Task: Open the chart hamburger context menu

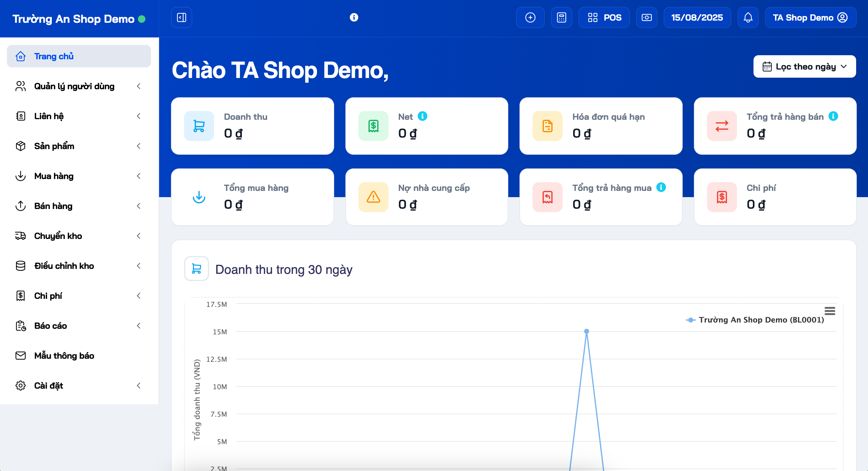Action: pyautogui.click(x=830, y=311)
